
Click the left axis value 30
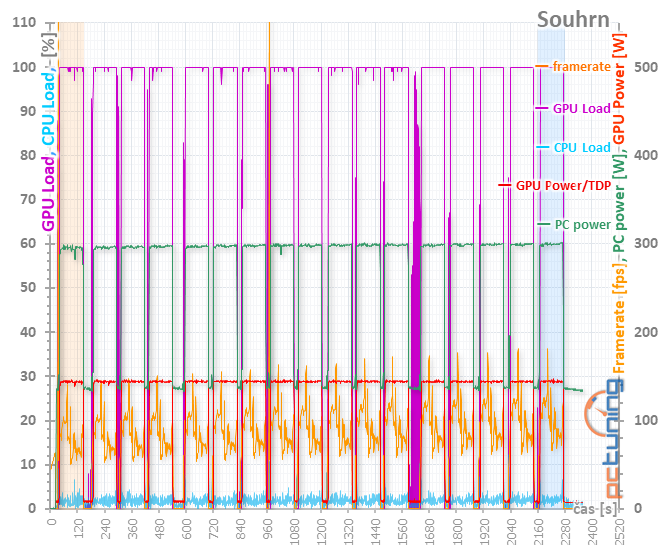(28, 376)
